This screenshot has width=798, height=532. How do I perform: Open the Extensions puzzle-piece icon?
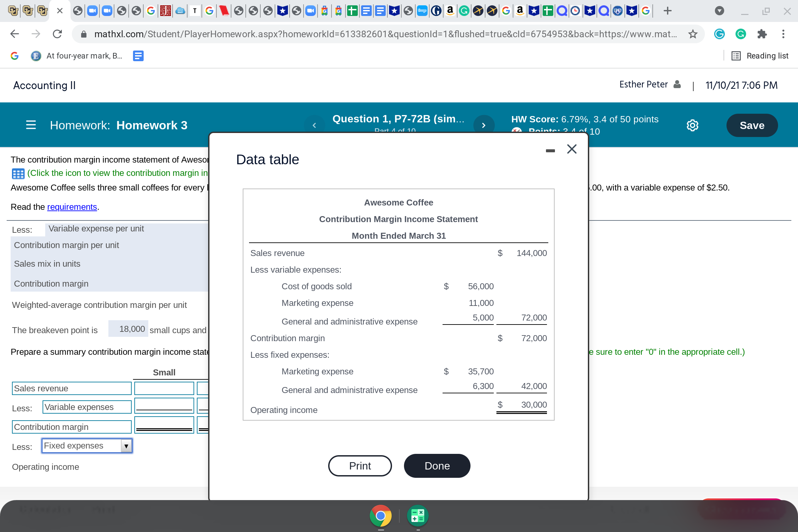[x=762, y=34]
